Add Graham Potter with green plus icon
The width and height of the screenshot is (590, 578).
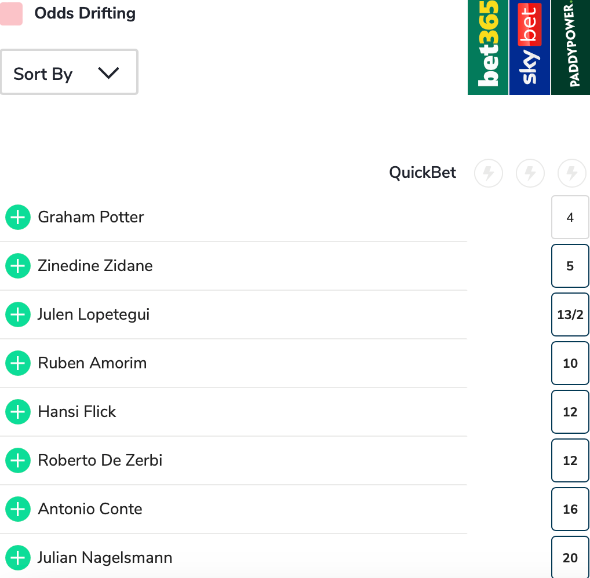click(18, 217)
